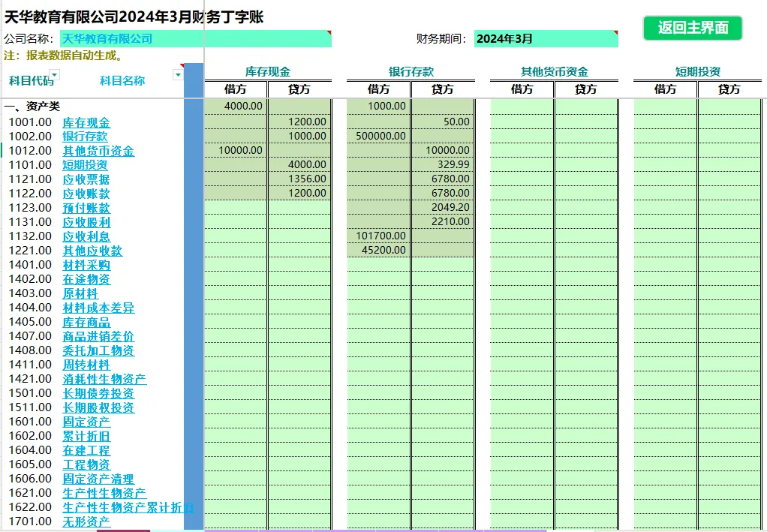Open the 短期投资 account link
The width and height of the screenshot is (767, 532).
[x=85, y=165]
